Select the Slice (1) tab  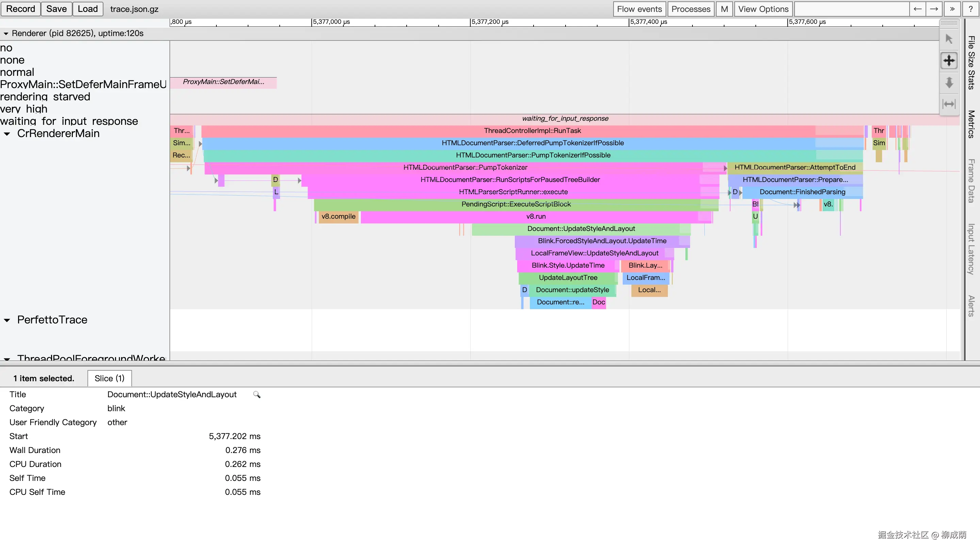[109, 378]
